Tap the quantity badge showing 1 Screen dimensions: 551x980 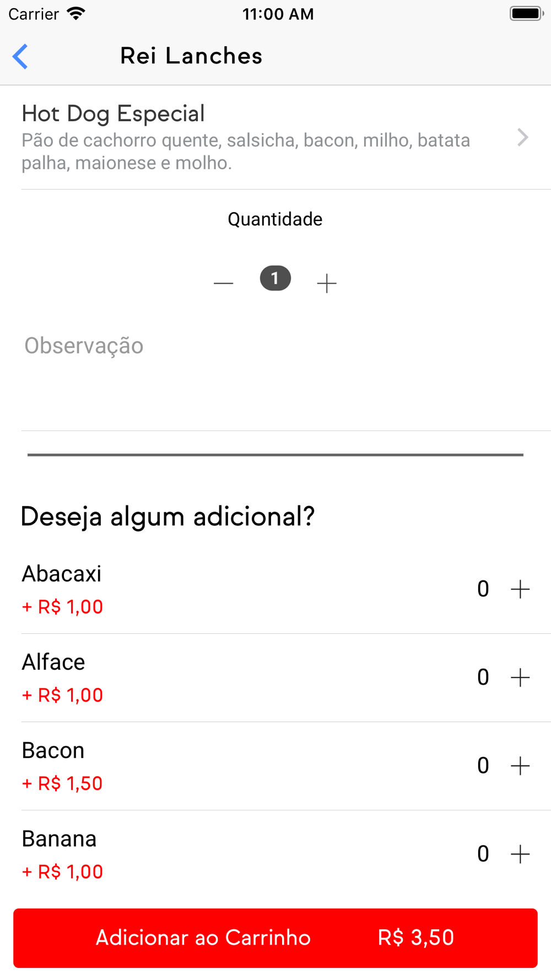[275, 278]
